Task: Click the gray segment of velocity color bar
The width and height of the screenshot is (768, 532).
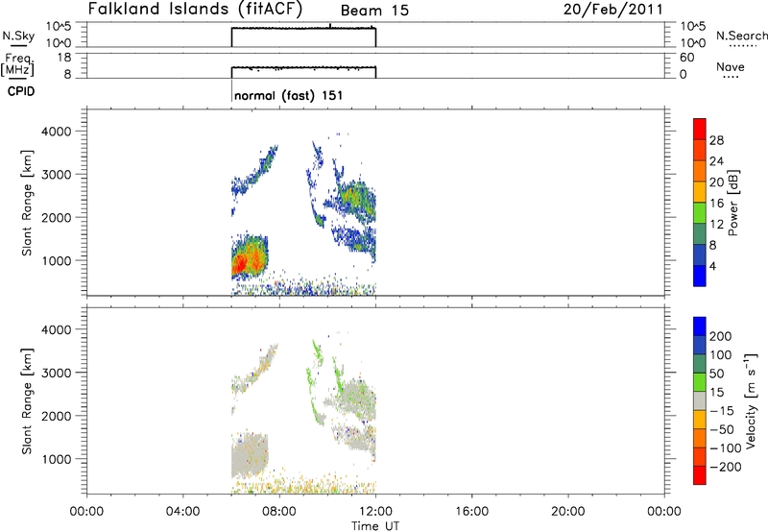Action: [700, 400]
